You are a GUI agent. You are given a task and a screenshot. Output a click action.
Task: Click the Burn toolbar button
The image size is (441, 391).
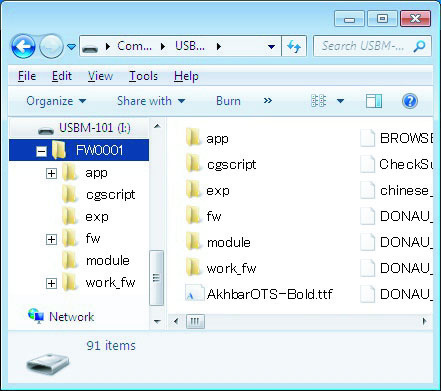click(x=228, y=101)
